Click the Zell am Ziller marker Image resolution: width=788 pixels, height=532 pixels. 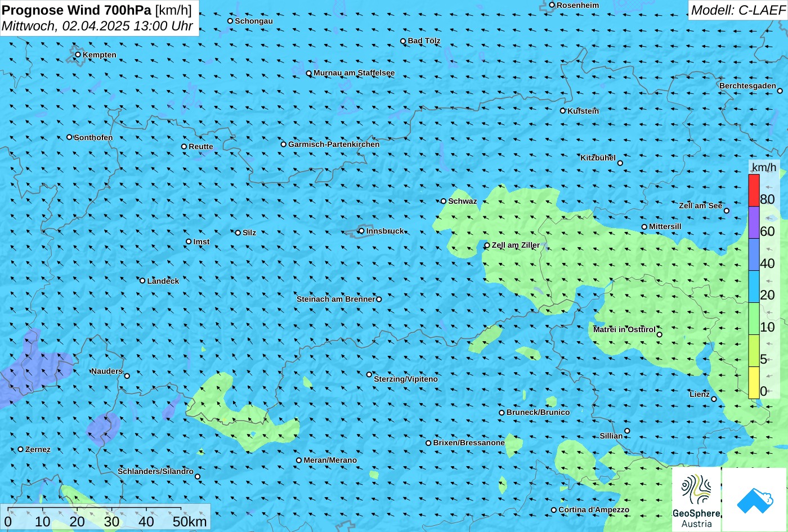[x=487, y=245]
